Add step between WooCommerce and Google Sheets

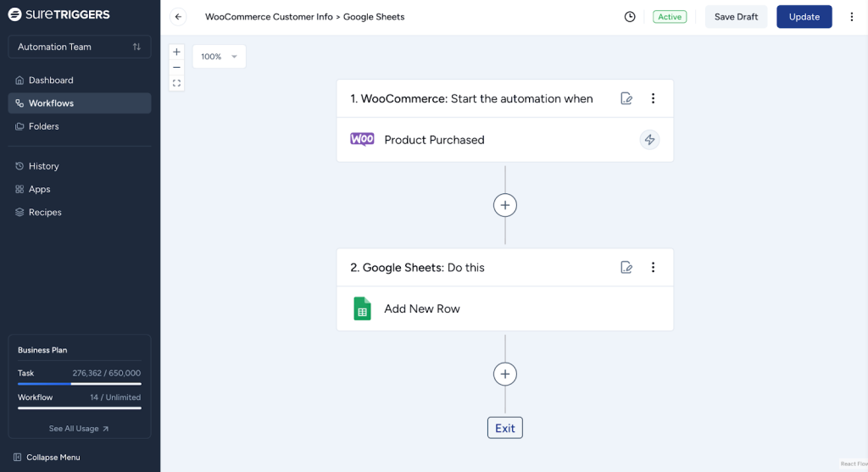(505, 205)
